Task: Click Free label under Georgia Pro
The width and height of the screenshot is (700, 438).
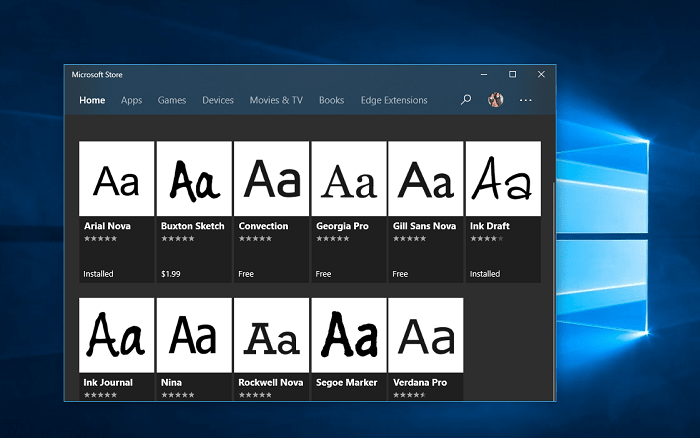Action: pos(323,274)
